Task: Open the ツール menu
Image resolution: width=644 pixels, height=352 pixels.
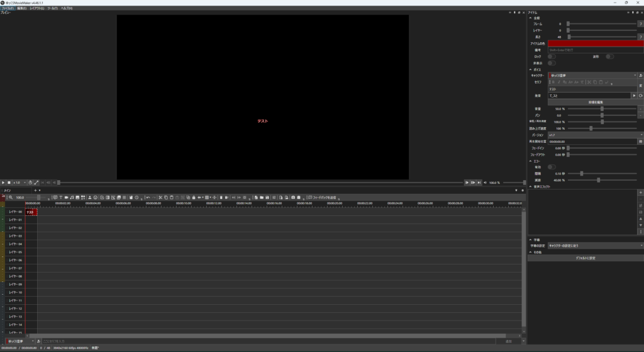Action: 53,8
